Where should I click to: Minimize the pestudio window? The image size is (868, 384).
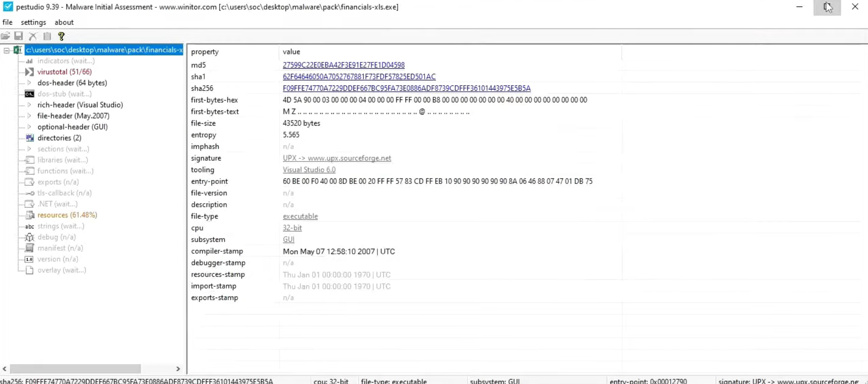coord(799,7)
